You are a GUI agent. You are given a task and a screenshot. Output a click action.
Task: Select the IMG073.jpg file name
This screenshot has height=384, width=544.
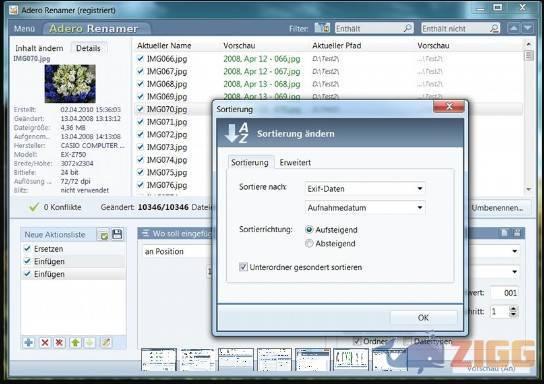(167, 147)
